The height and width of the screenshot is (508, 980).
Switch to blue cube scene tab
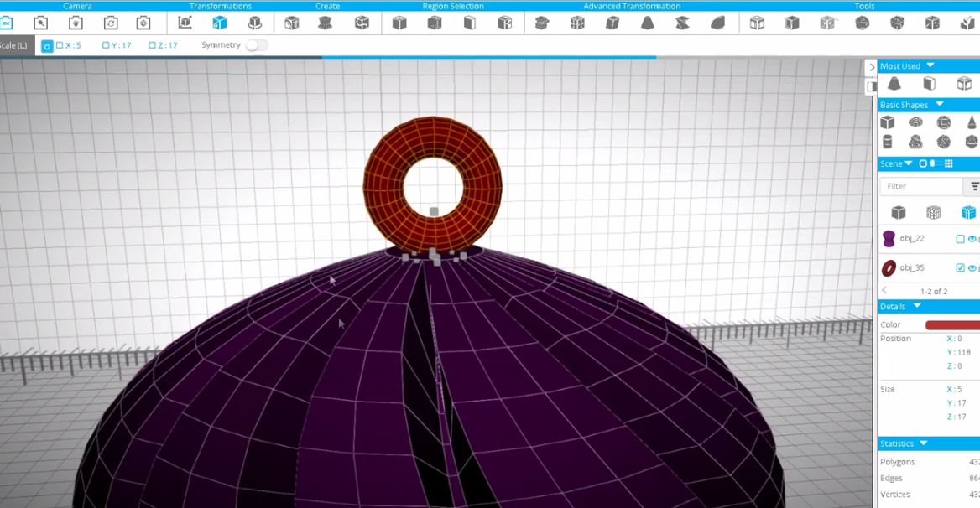(x=968, y=213)
